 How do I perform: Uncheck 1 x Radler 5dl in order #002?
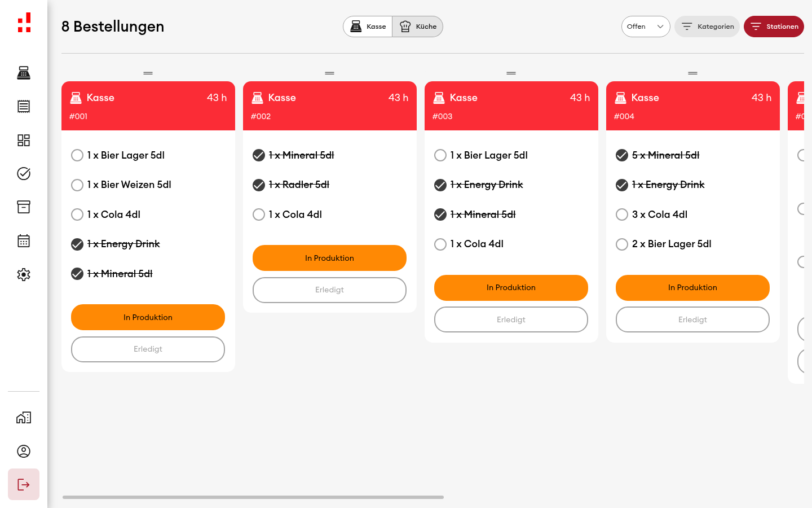point(259,185)
